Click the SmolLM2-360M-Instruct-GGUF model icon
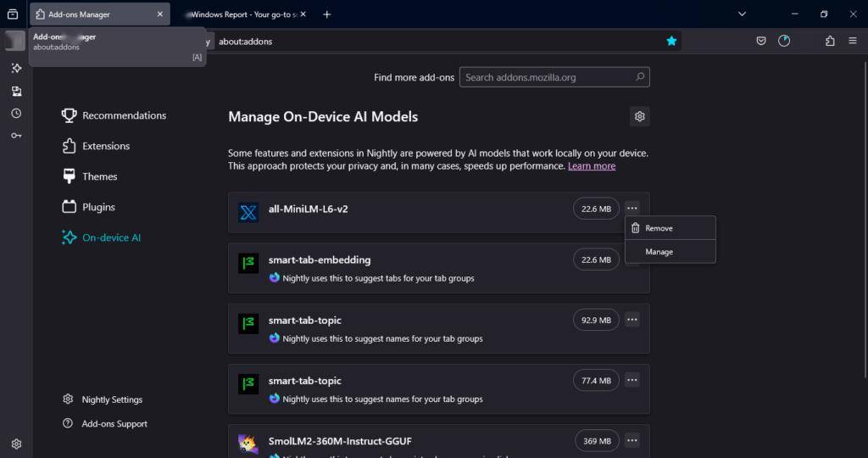This screenshot has height=458, width=868. coord(248,444)
